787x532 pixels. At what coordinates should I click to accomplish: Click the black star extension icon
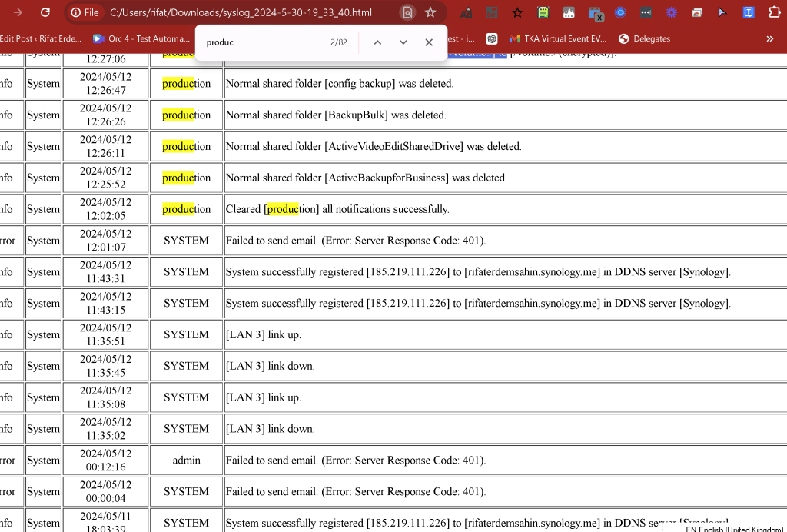pyautogui.click(x=517, y=12)
